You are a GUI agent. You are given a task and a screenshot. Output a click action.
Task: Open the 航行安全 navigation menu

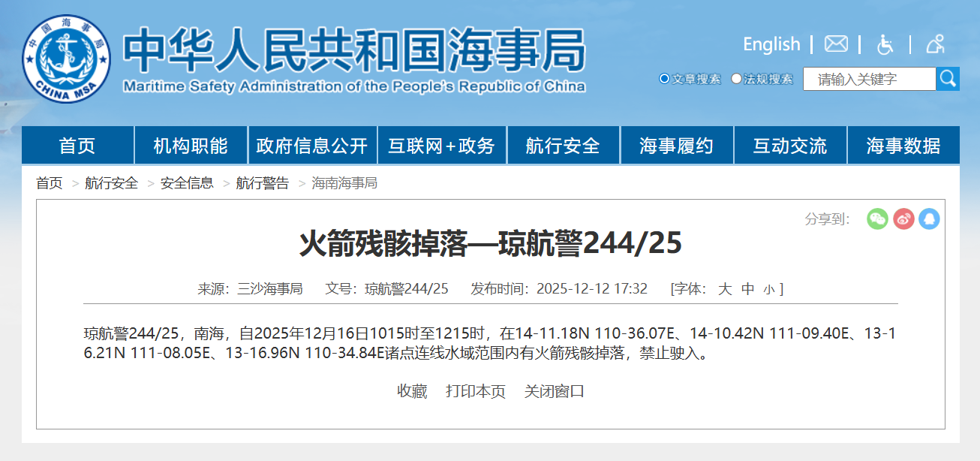click(x=563, y=146)
